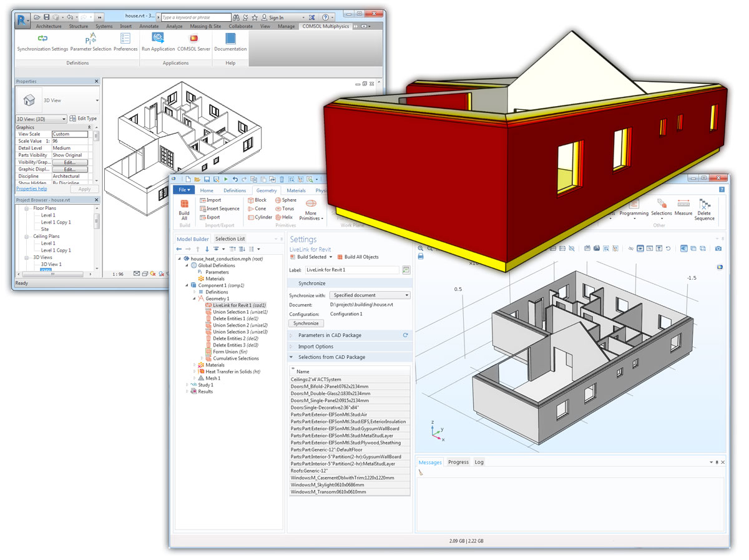Open Parameter Selection in the ribbon
This screenshot has width=749, height=560.
(91, 39)
